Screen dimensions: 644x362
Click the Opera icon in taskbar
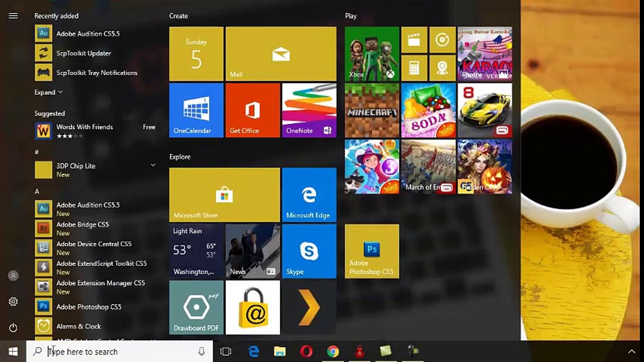tap(306, 351)
